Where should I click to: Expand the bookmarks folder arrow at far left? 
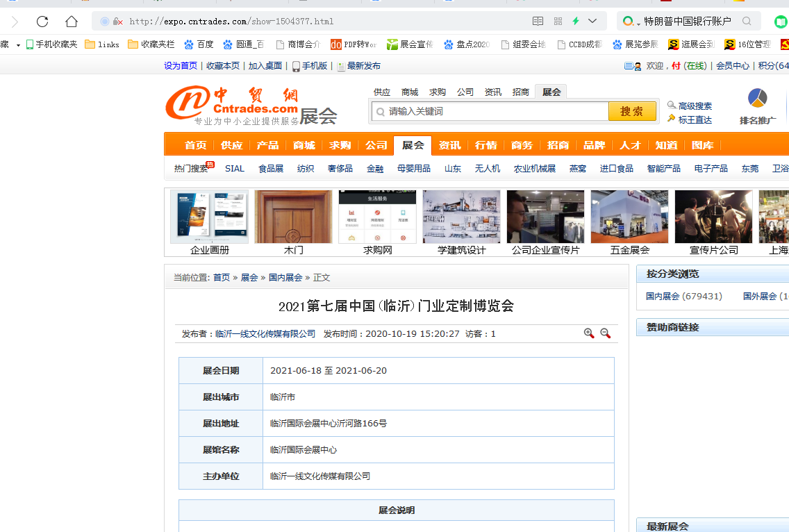click(x=18, y=45)
